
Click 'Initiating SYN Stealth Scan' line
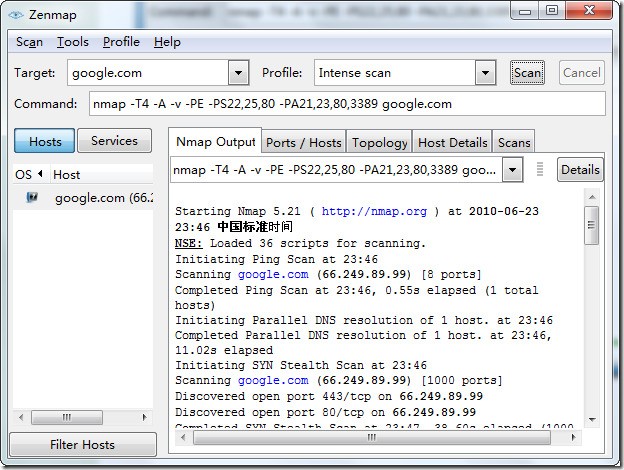pos(301,365)
